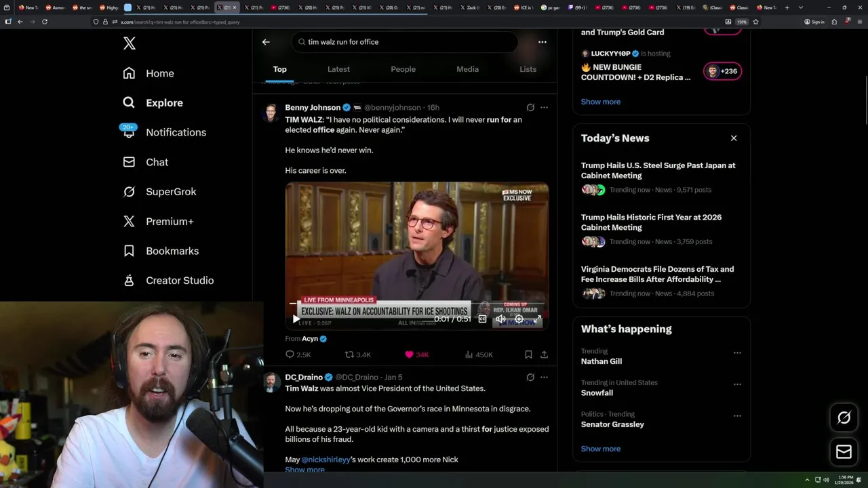Click the back arrow beside search box
This screenshot has width=868, height=488.
266,42
